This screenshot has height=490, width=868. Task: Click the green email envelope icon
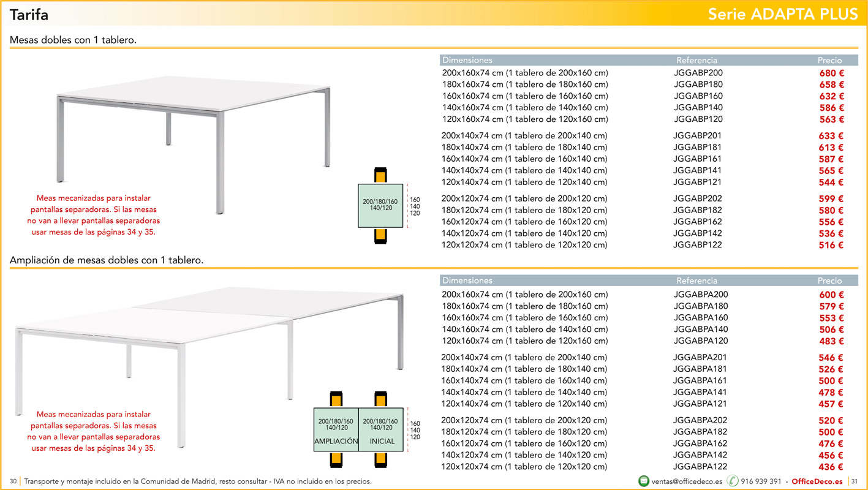[x=643, y=481]
